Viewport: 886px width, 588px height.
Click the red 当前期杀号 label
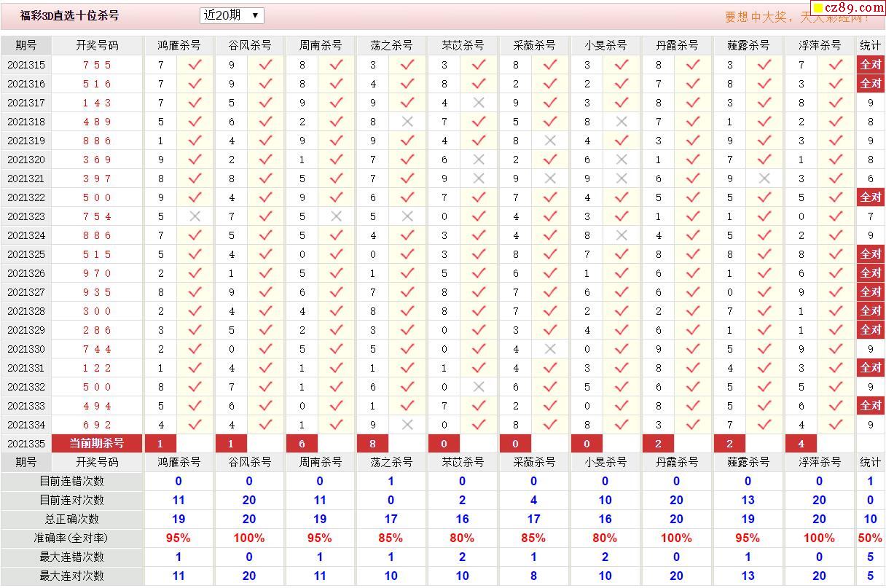click(x=97, y=443)
